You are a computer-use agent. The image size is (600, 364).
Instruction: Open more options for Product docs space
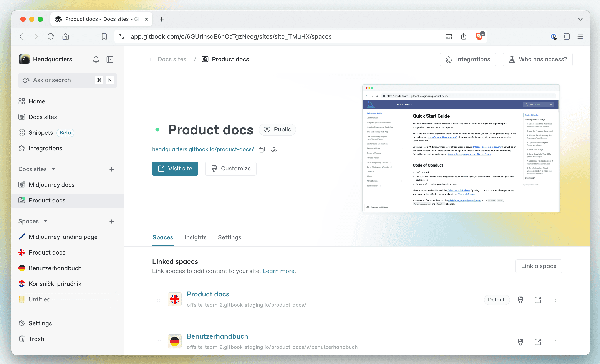[555, 300]
